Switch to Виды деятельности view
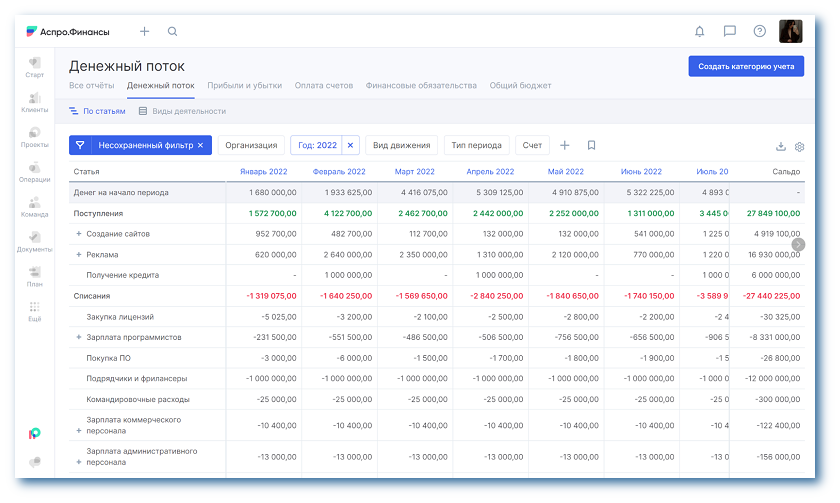Viewport: 840px width, 503px height. click(181, 111)
